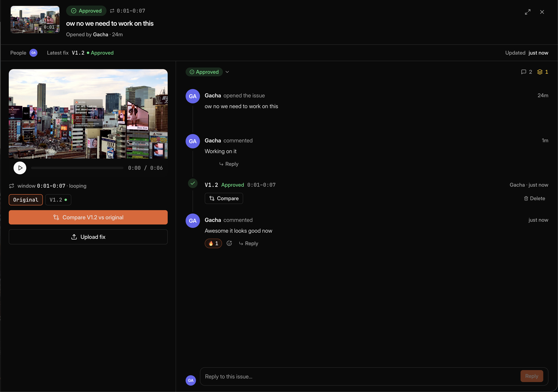Click the loop icon beside 0:01-0:07 header
This screenshot has height=392, width=558.
tap(112, 11)
